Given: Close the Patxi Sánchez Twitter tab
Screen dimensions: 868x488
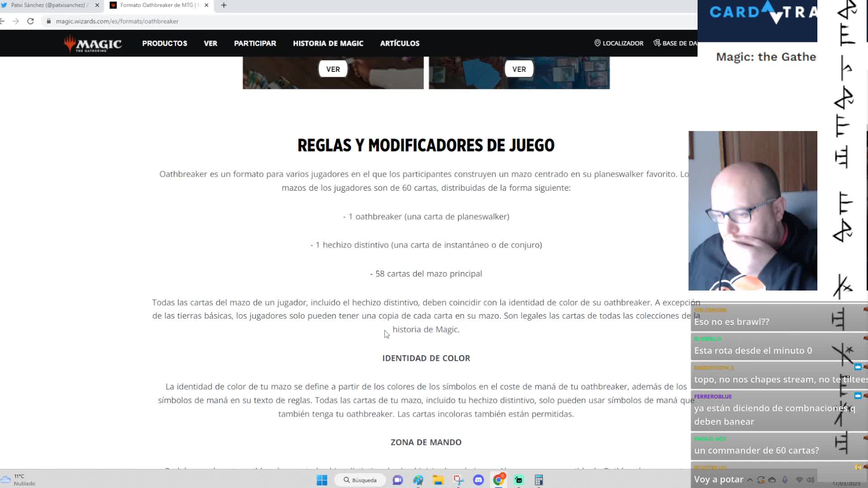Looking at the screenshot, I should (x=97, y=5).
